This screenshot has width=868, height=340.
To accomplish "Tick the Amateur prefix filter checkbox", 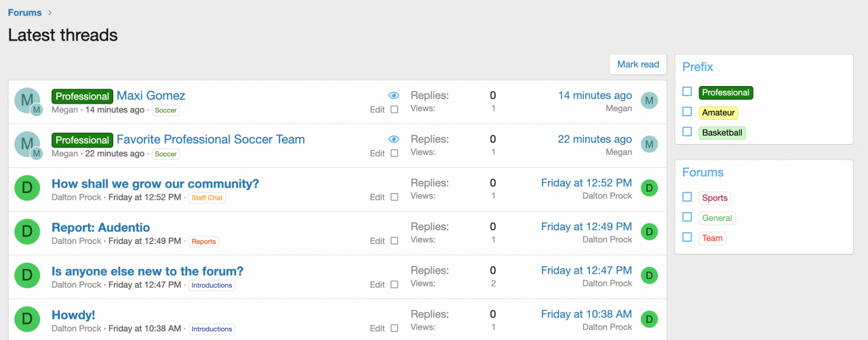I will (687, 112).
